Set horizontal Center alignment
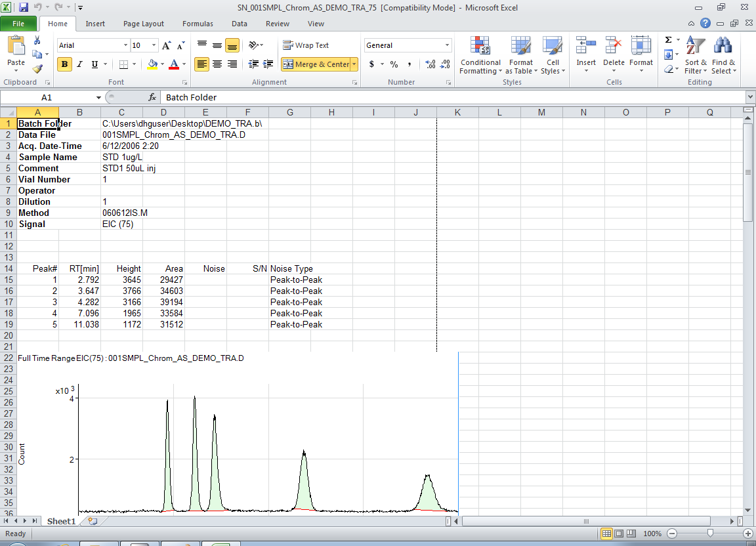 (x=217, y=64)
